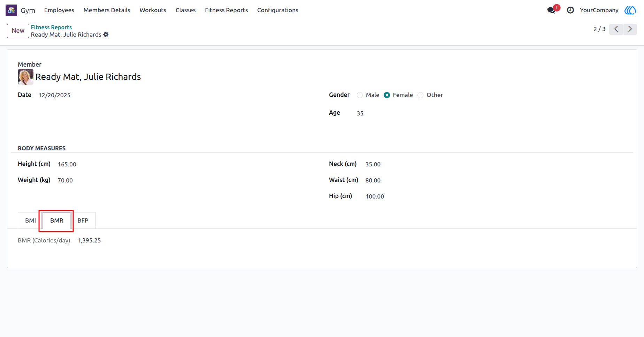Click the BMR value 1,395.25
Viewport: 644px width, 337px height.
click(x=89, y=240)
